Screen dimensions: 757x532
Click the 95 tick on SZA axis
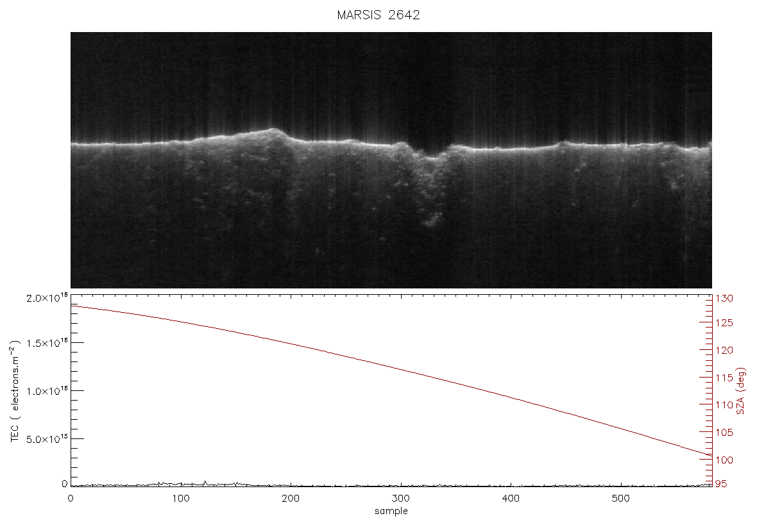(721, 484)
